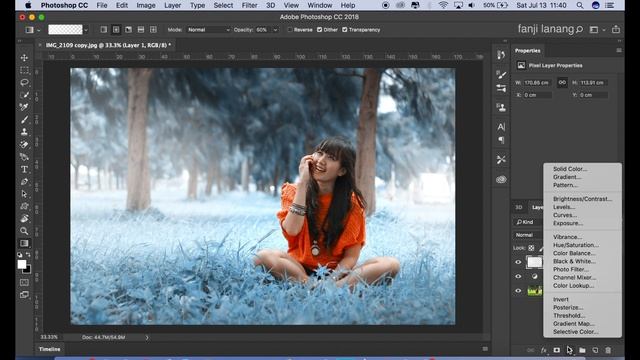Change screen mode icon in toolbox
640x360 pixels.
24,294
